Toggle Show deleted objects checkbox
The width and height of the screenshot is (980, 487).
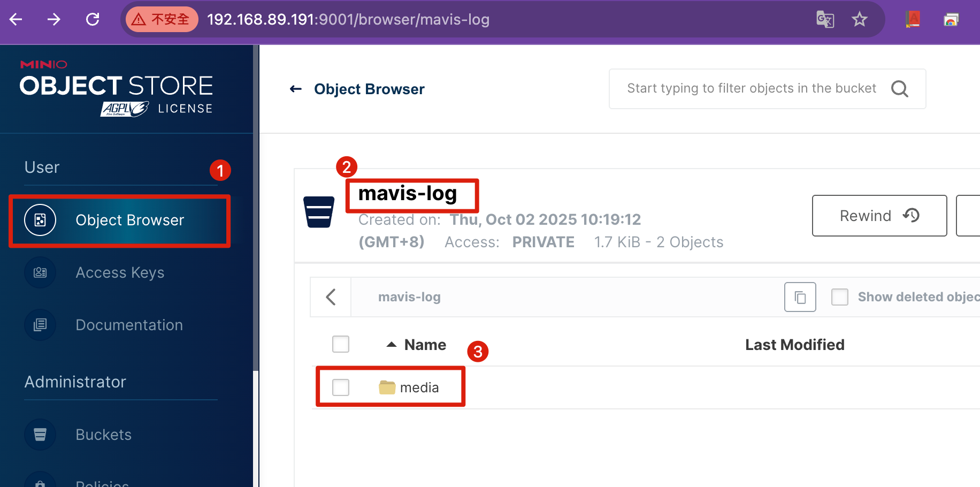(x=840, y=297)
